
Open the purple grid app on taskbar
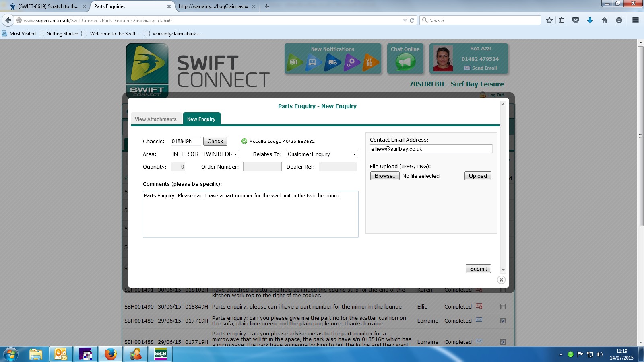tap(85, 354)
